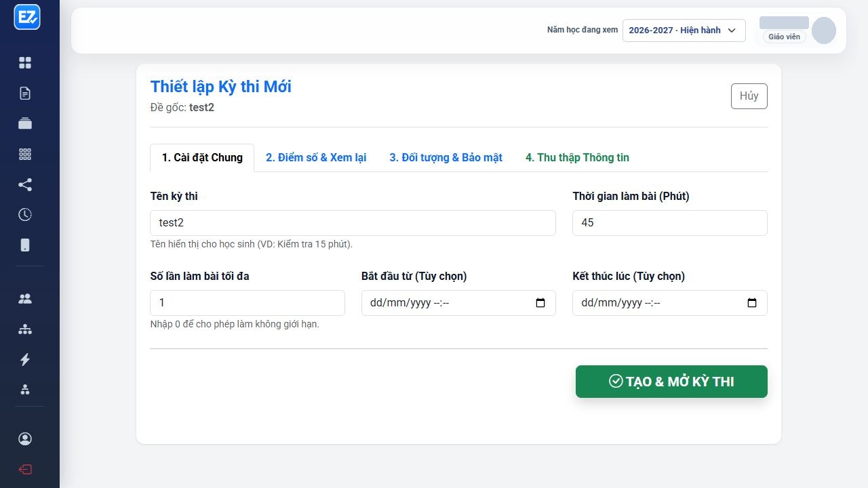Click the EZ app logo
Image resolution: width=868 pixels, height=488 pixels.
coord(27,18)
